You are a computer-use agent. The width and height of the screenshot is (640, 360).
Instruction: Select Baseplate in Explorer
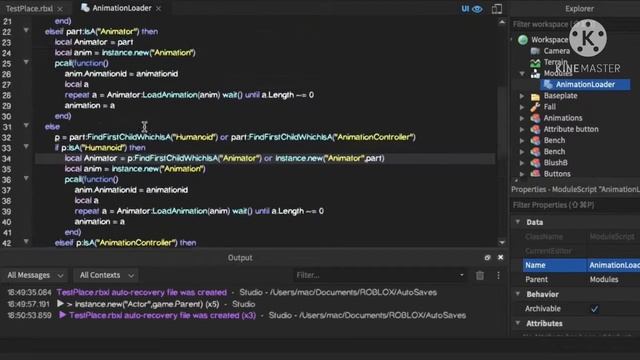[x=560, y=96]
